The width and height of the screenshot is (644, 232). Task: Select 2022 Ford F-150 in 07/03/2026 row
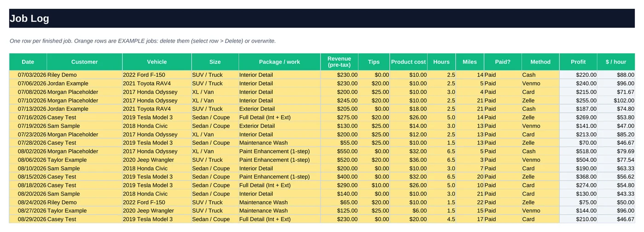157,75
